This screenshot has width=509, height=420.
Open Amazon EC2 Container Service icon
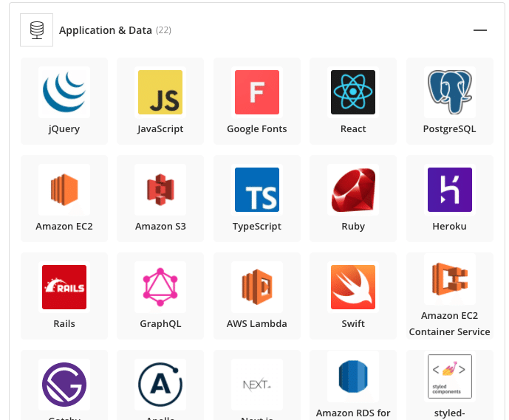pos(450,279)
